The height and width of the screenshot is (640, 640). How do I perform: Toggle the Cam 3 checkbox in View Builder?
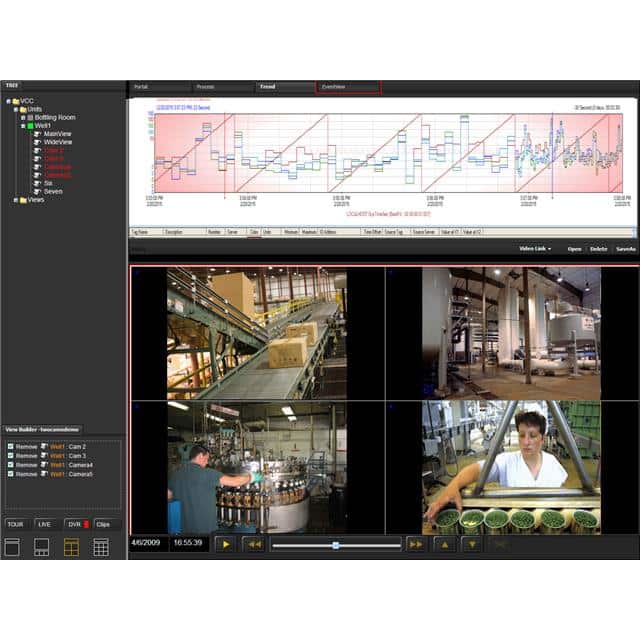(x=10, y=456)
